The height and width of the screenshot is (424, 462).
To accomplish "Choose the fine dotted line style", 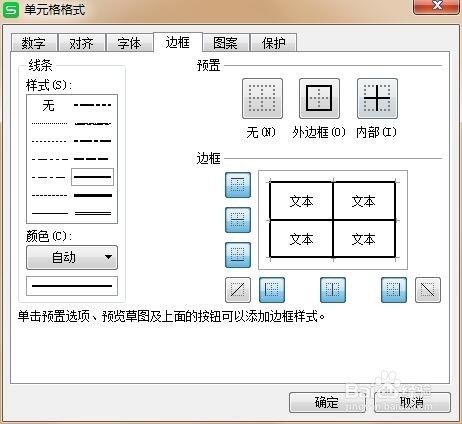I will point(50,124).
